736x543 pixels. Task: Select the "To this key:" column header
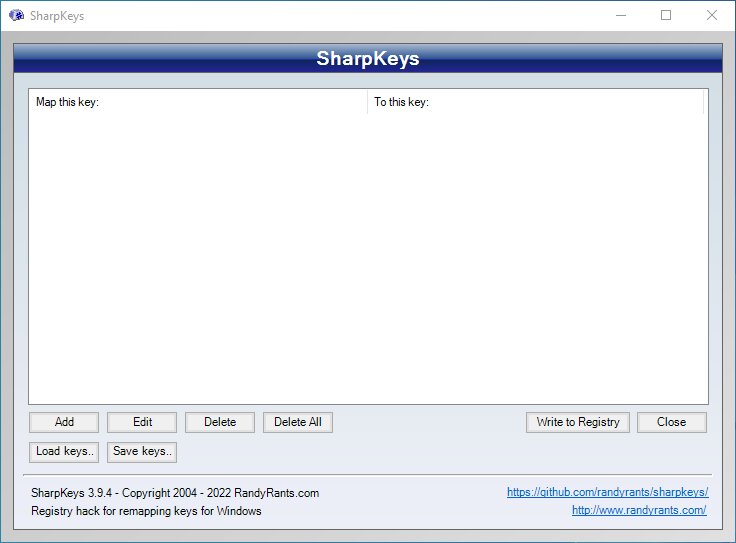click(x=535, y=102)
